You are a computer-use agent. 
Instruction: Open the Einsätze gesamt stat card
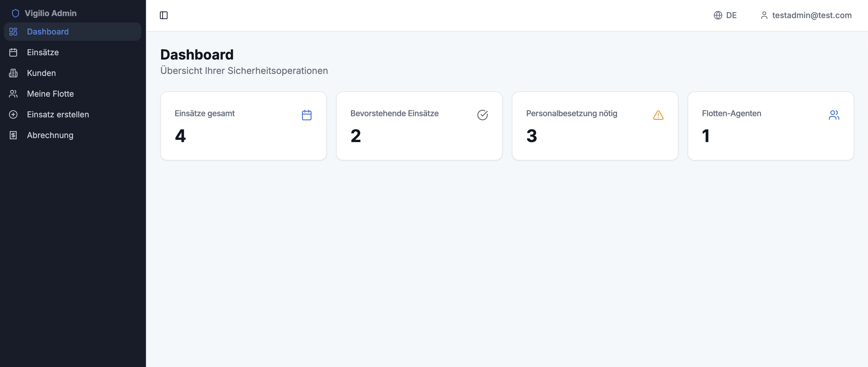243,126
